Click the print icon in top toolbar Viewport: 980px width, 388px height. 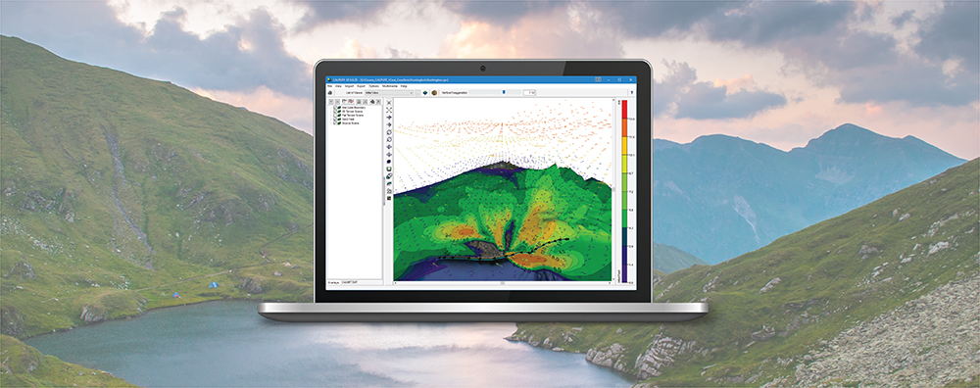tap(330, 93)
